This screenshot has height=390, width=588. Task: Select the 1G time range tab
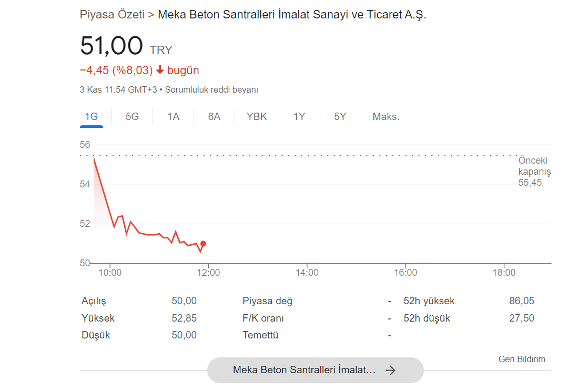pyautogui.click(x=91, y=117)
